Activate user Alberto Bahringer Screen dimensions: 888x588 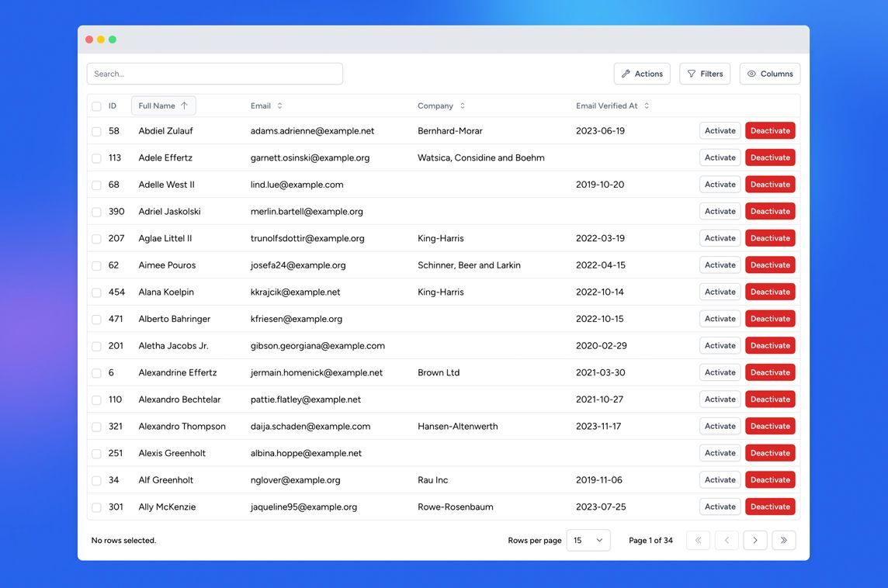click(x=720, y=319)
